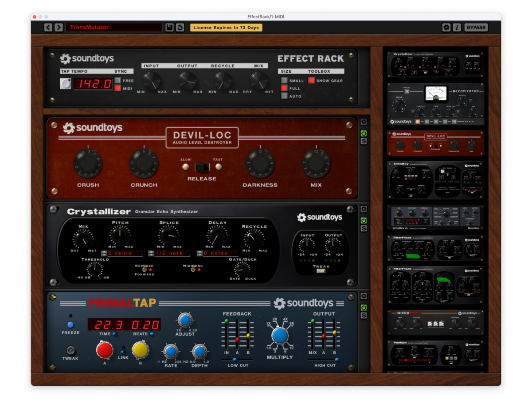Click the info icon beside BYPASS

click(457, 27)
